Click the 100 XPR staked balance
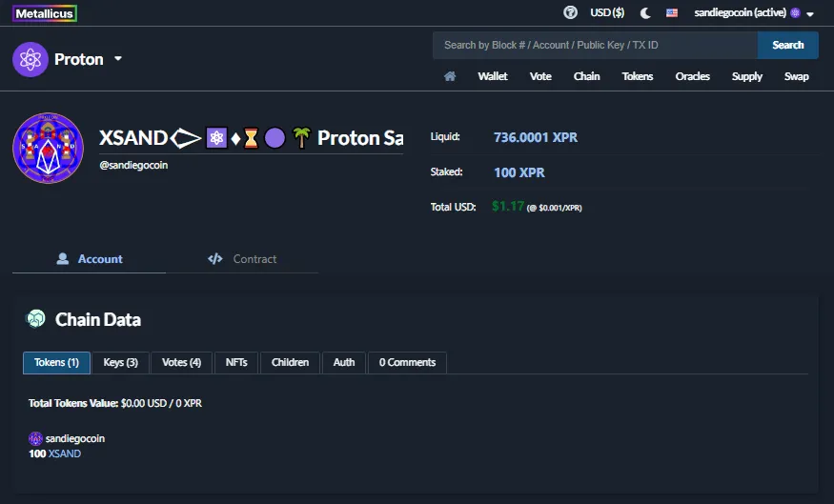 pyautogui.click(x=519, y=172)
